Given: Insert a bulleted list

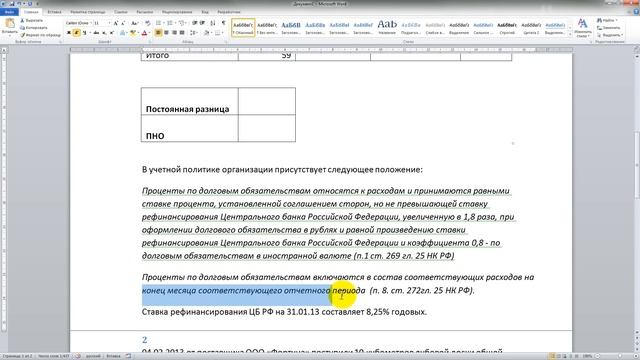Looking at the screenshot, I should tap(159, 23).
